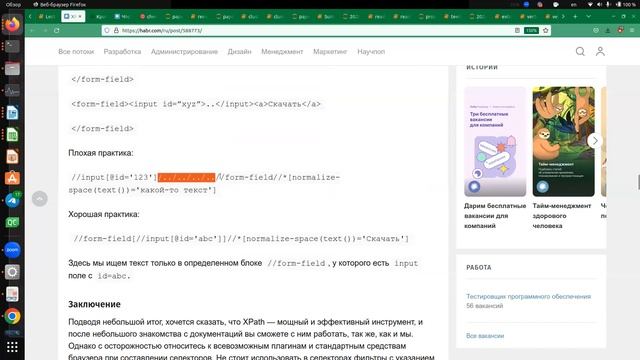Click the Habr search magnifier icon
Image resolution: width=640 pixels, height=360 pixels.
[580, 51]
